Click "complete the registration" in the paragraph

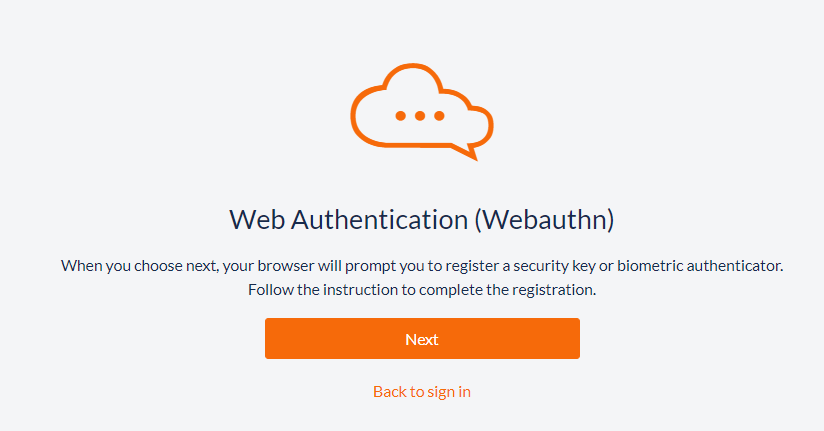[x=509, y=290]
